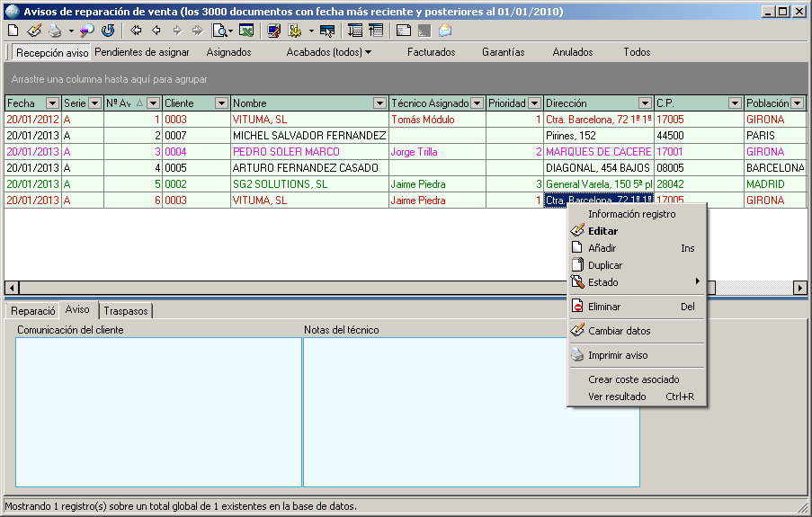
Task: Open the Prioridad column filter dropdown
Action: [x=535, y=103]
